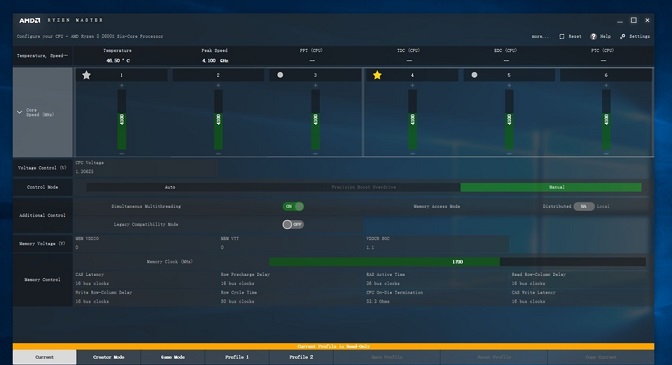Click the Memory Clock slider bar

coord(457,262)
